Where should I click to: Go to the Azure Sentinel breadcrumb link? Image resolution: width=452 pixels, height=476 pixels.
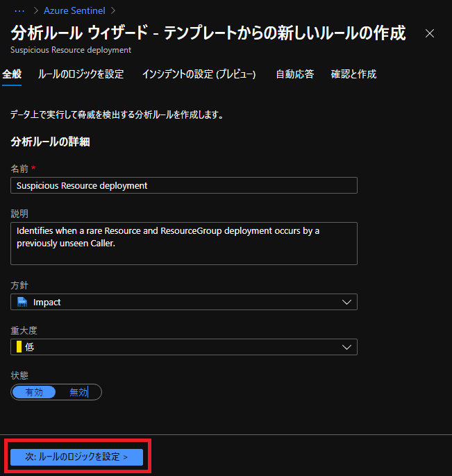point(74,10)
